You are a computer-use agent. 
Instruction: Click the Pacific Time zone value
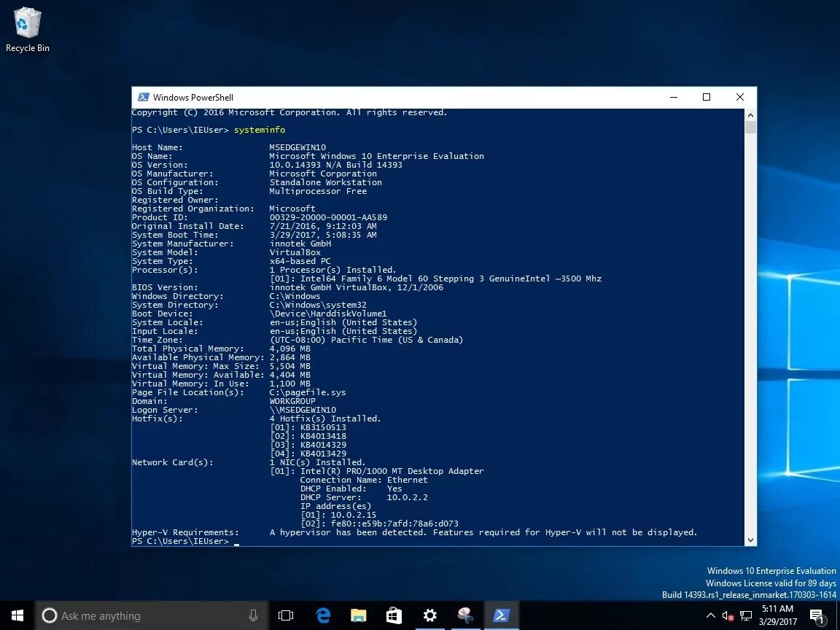click(366, 341)
